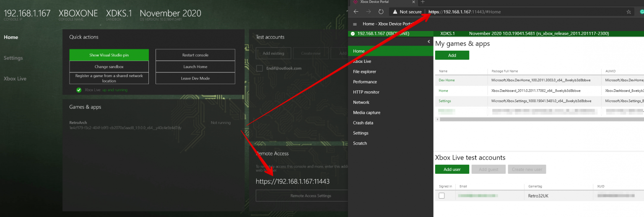This screenshot has height=217, width=644.
Task: Click Register a game from shared network
Action: (x=109, y=78)
